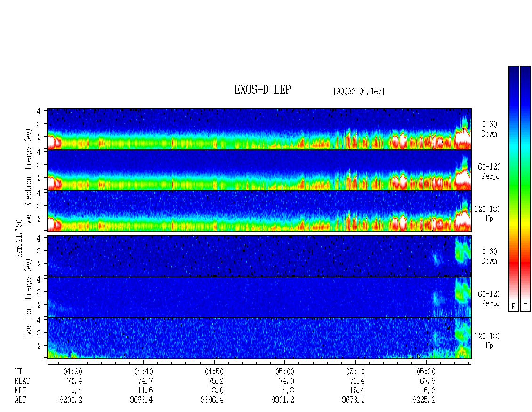The height and width of the screenshot is (412, 532).
Task: Click the electron panel 0-60 Down label
Action: (x=489, y=129)
